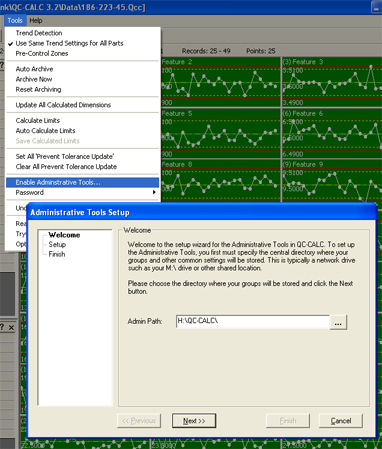The image size is (382, 449).
Task: Click the (9) Feature 9 chart plot
Action: [332, 181]
